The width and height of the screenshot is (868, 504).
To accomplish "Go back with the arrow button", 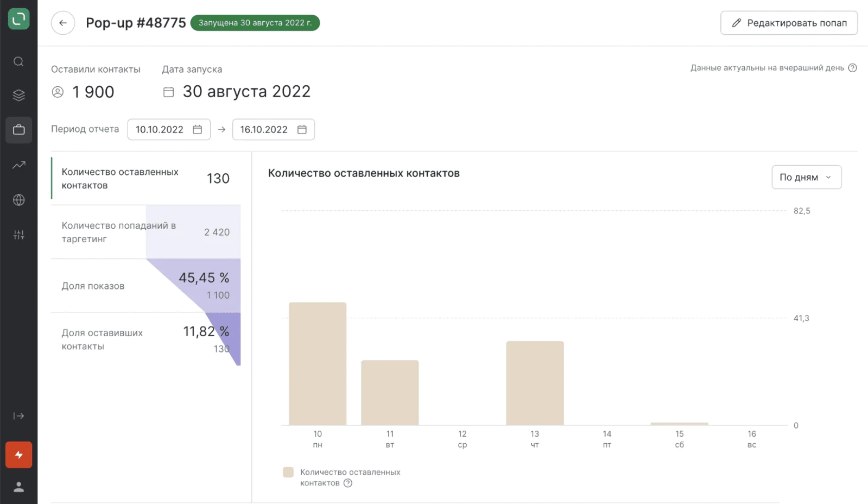I will (63, 23).
